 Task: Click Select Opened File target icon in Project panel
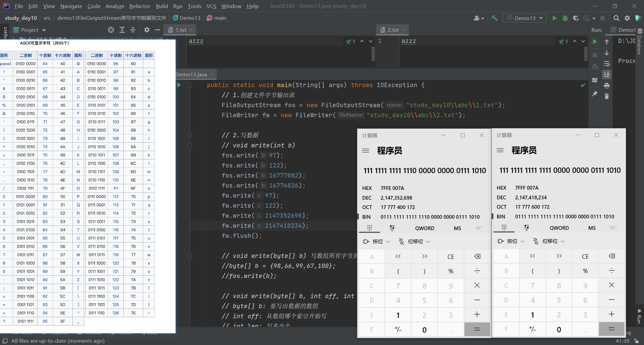point(111,30)
